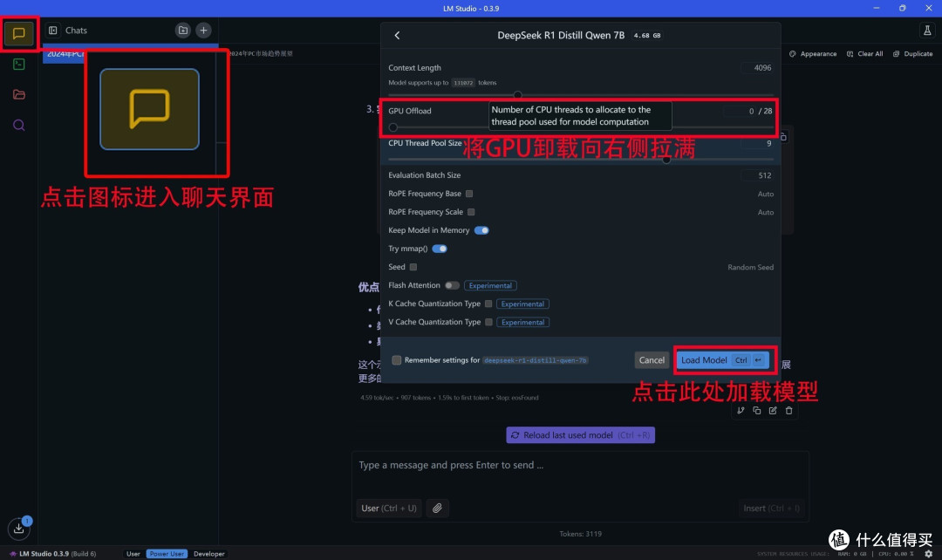Click Reload last used model

(x=580, y=435)
